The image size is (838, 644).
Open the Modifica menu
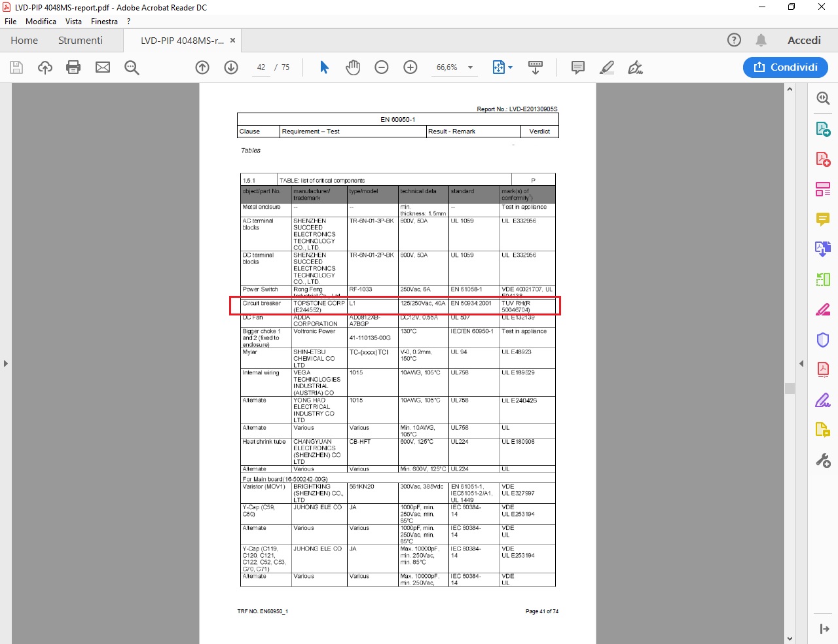[x=41, y=22]
